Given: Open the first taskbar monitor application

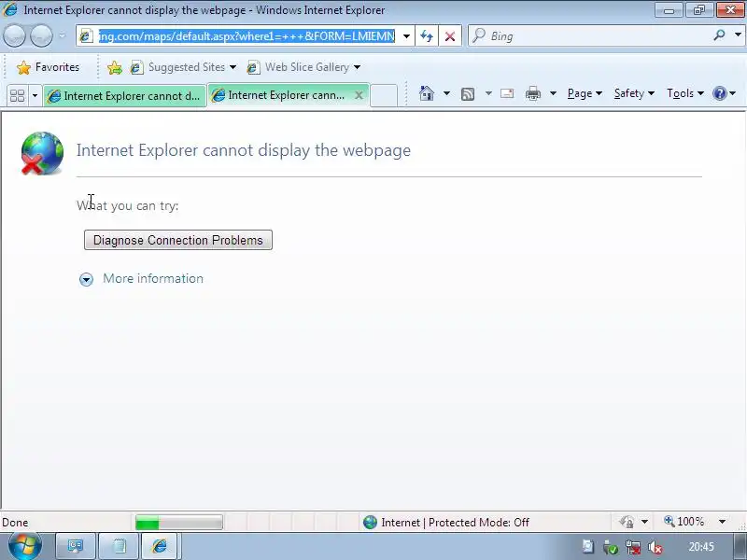Looking at the screenshot, I should click(76, 546).
